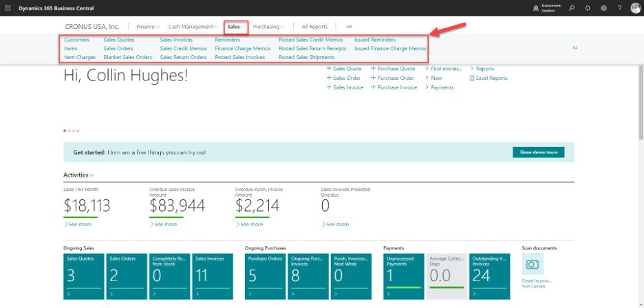The width and height of the screenshot is (644, 308).
Task: Open the Outstanding Vendor Invoices tile showing 24
Action: pyautogui.click(x=488, y=276)
